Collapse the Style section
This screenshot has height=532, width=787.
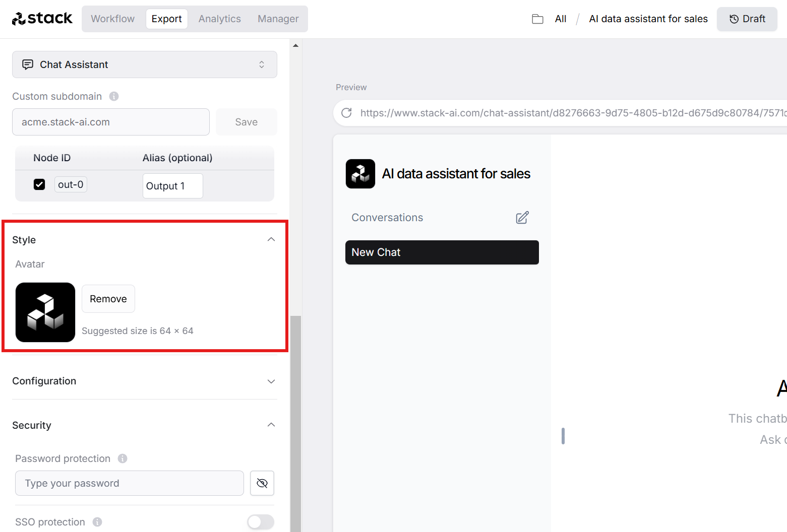271,239
